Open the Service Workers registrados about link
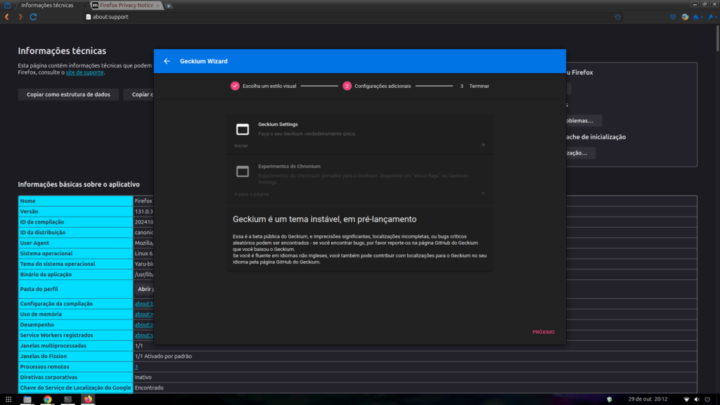 144,336
